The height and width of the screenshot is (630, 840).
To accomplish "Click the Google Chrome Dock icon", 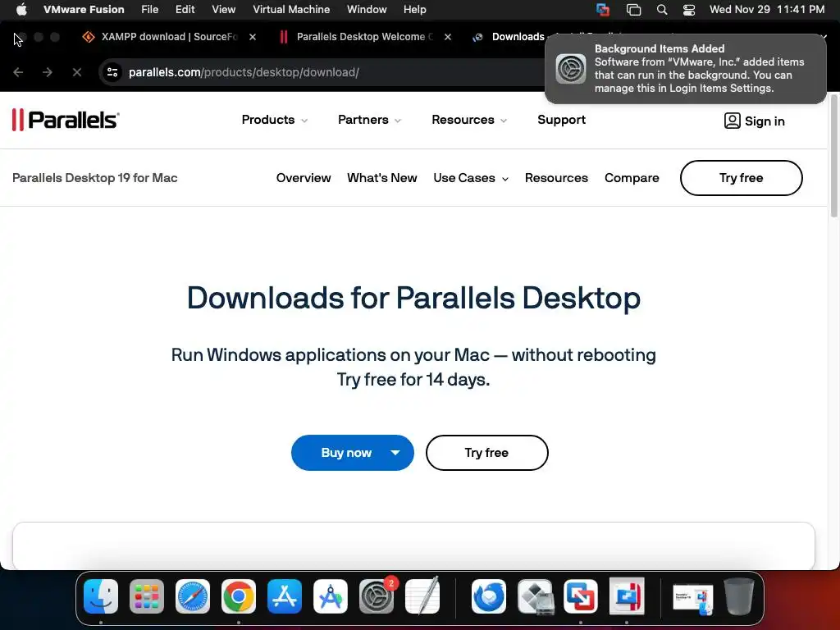I will [239, 596].
